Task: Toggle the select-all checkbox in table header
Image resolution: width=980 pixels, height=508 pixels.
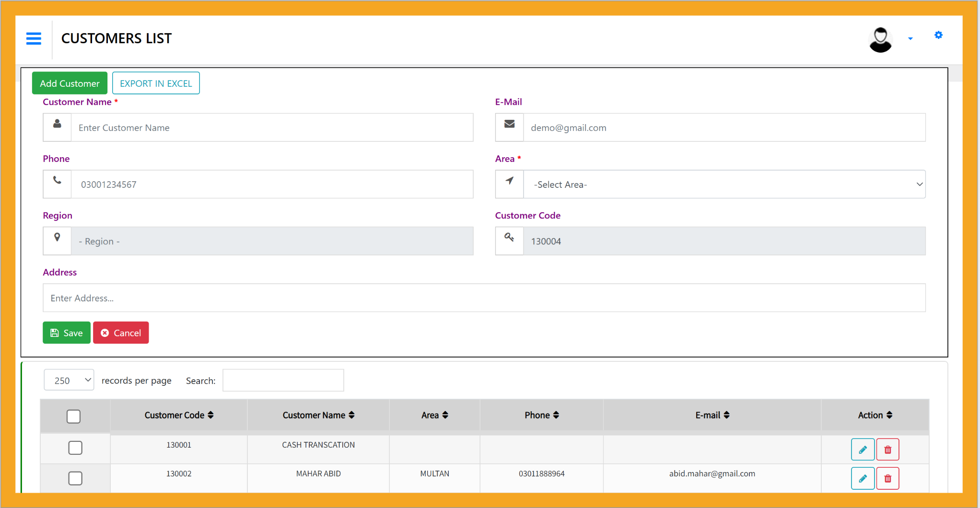Action: coord(73,416)
